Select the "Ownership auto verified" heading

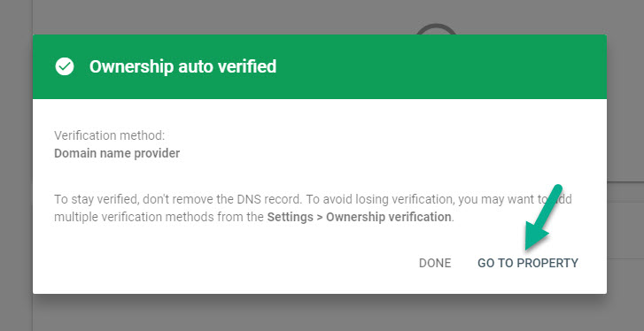coord(182,66)
